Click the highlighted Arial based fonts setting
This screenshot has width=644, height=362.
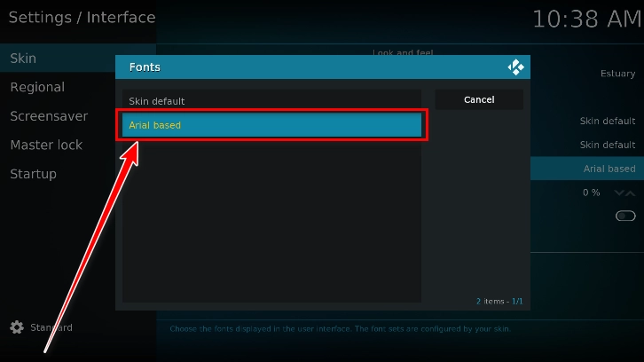click(609, 169)
